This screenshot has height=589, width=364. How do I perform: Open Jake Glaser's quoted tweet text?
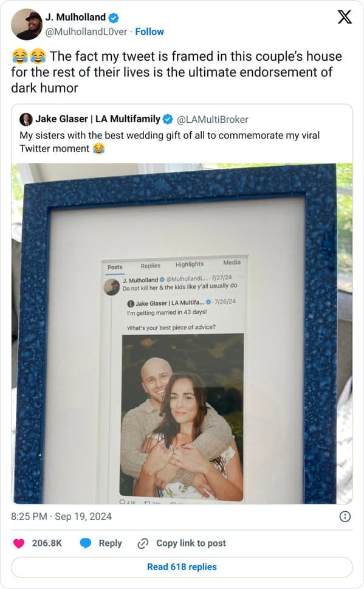coord(170,142)
